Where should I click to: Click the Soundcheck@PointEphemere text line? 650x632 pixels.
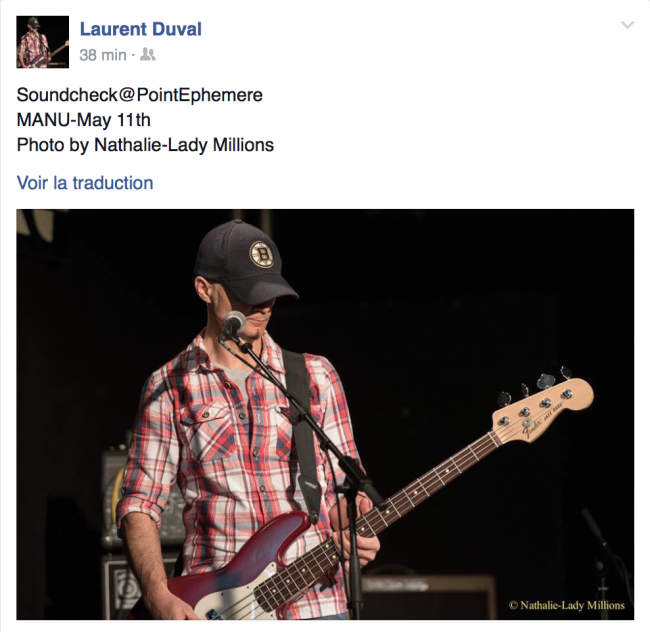pos(140,95)
